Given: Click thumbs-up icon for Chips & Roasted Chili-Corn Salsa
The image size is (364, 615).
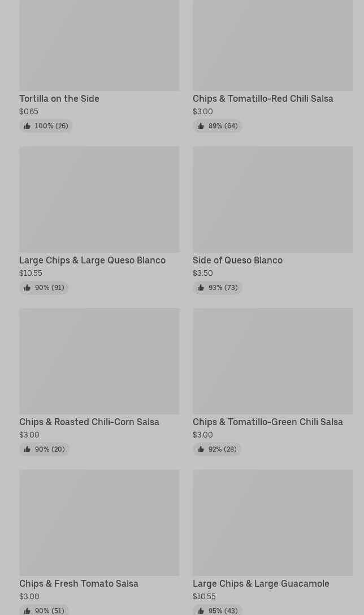Looking at the screenshot, I should [27, 449].
